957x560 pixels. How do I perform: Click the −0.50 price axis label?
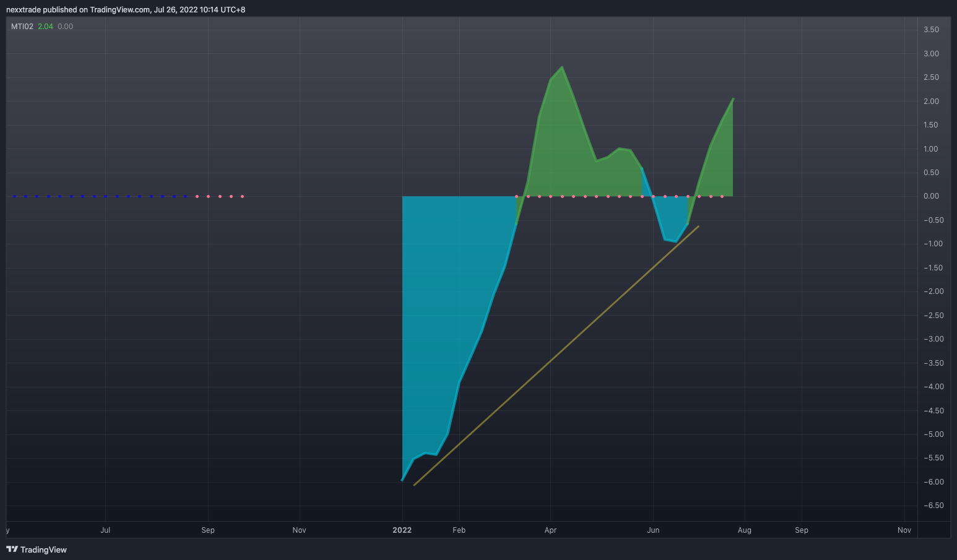[933, 220]
